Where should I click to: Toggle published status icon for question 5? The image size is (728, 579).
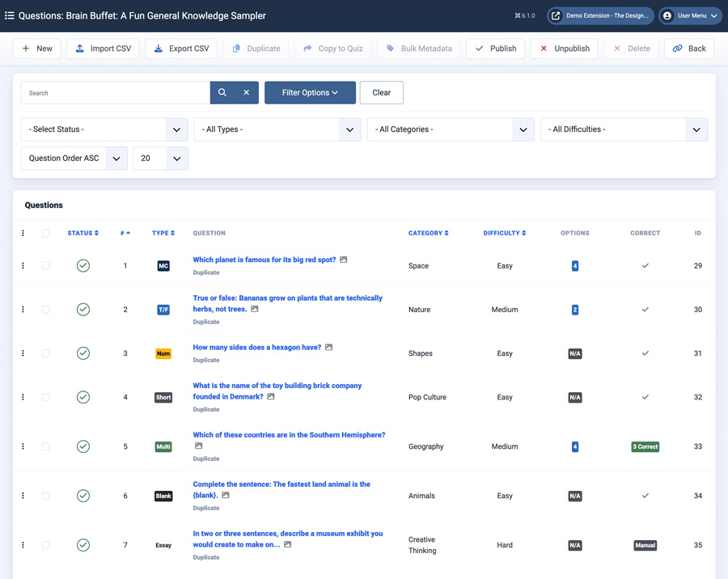click(x=83, y=446)
